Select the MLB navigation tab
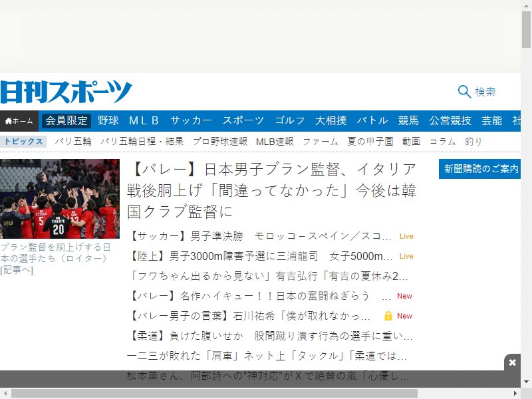The image size is (532, 399). click(144, 121)
